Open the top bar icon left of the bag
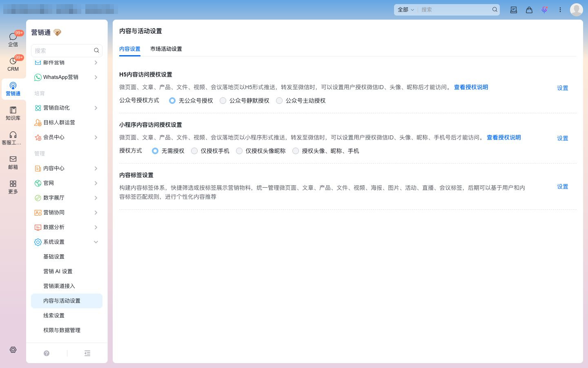The image size is (588, 368). (x=514, y=10)
